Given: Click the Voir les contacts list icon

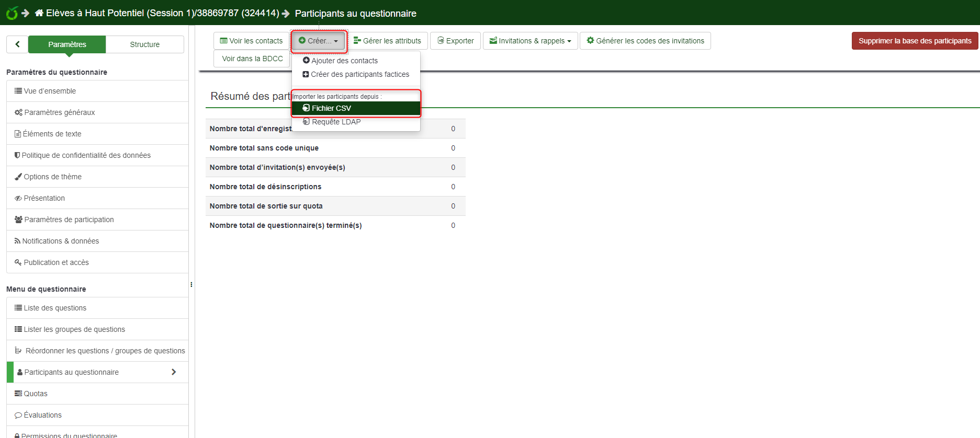Looking at the screenshot, I should point(223,41).
